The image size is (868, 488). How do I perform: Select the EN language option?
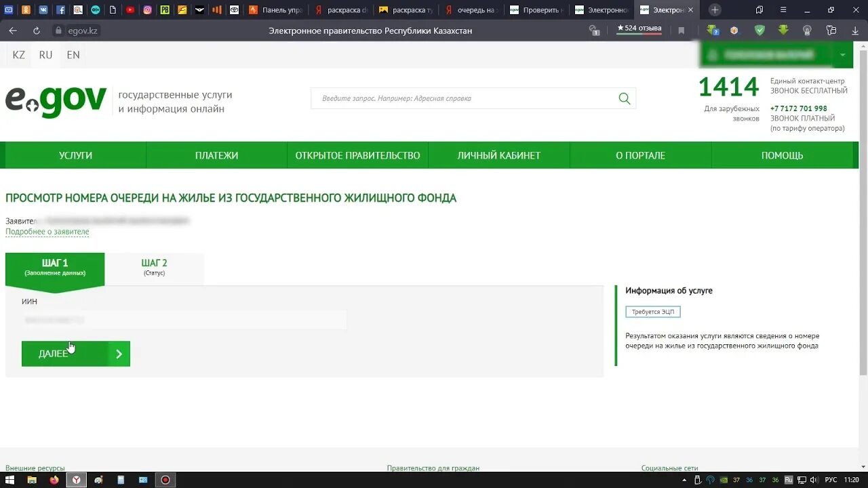(x=73, y=55)
